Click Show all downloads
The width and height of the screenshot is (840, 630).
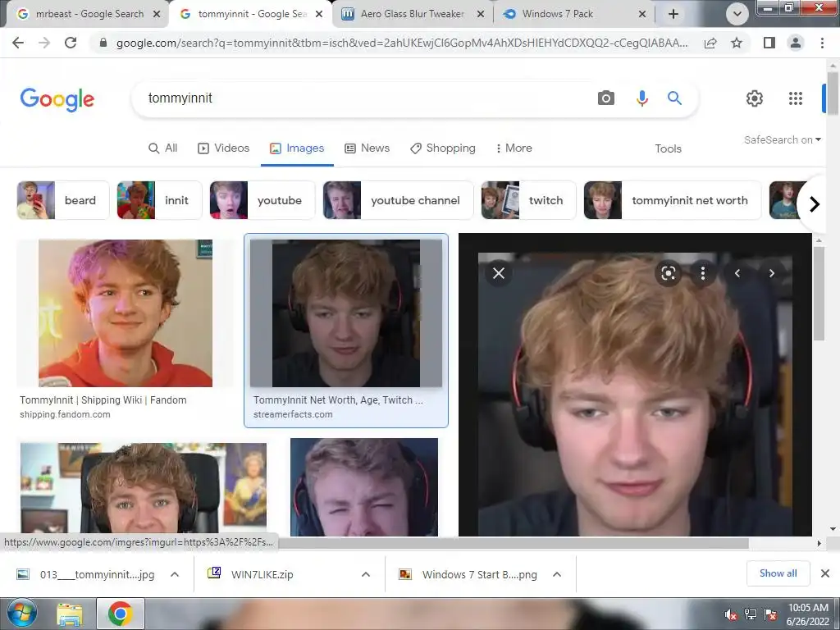(x=778, y=573)
